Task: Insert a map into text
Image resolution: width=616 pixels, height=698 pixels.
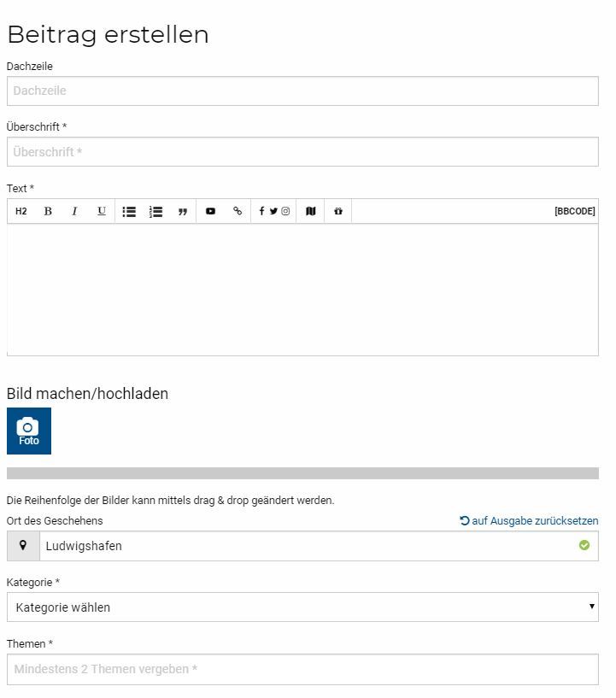Action: point(311,211)
